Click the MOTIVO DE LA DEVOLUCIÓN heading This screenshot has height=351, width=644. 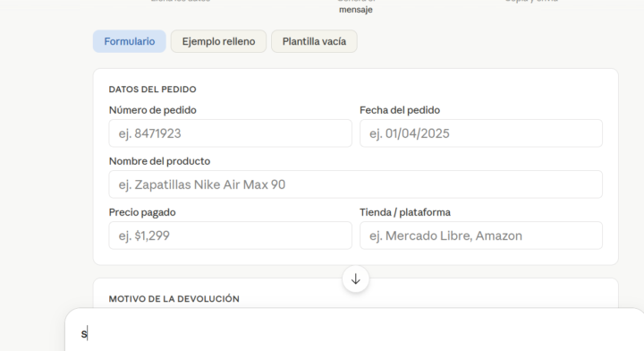[174, 299]
